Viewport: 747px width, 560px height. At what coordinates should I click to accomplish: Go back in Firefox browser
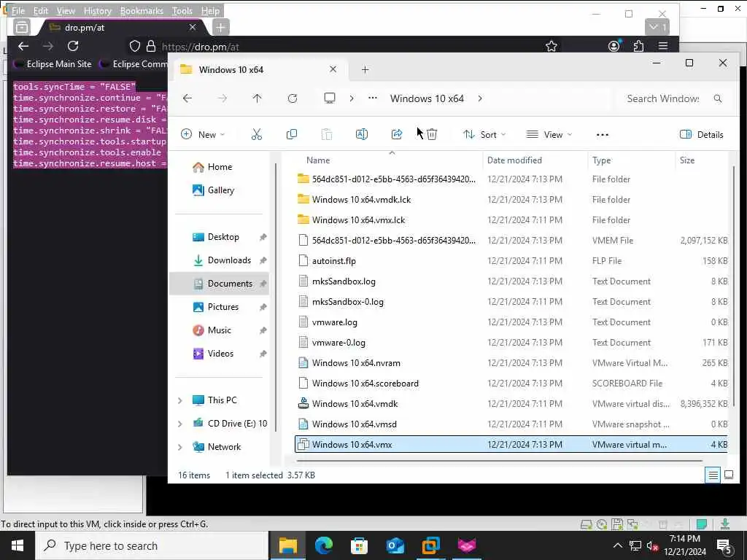[23, 46]
